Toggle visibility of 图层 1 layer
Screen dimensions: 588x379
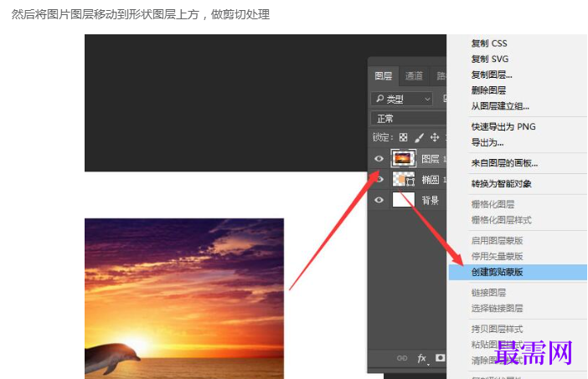(x=379, y=158)
